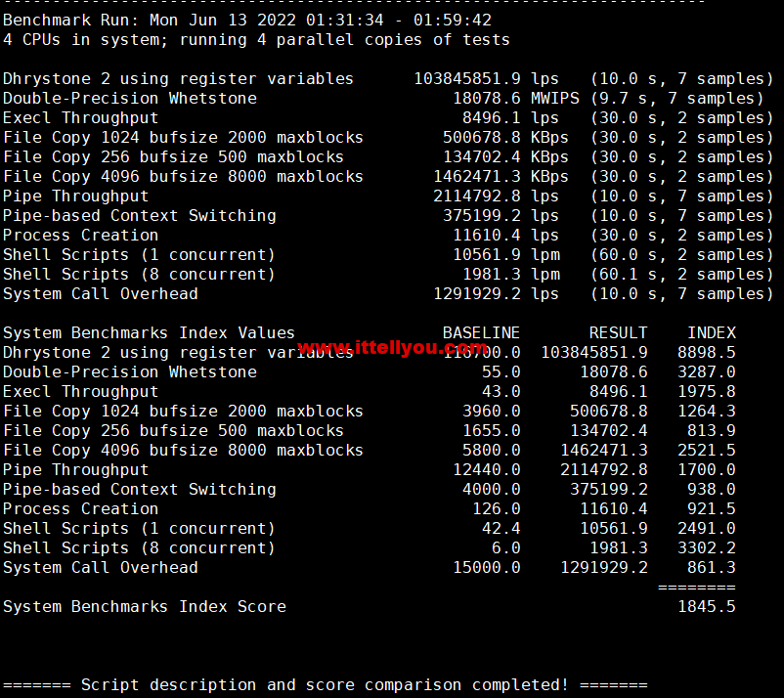Click the Shell Scripts (8 concurrent) index 3302.2
This screenshot has width=784, height=698.
[x=706, y=548]
